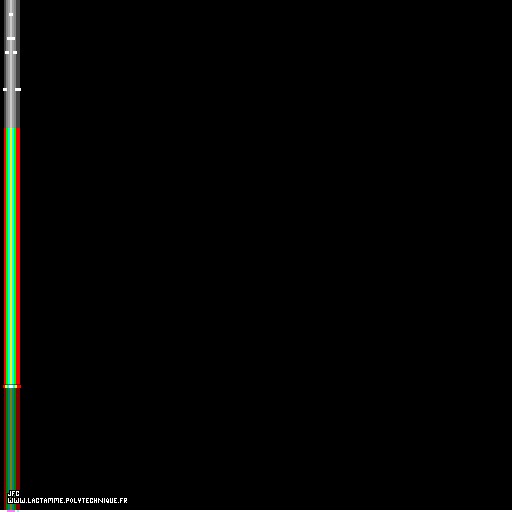Click the wide single white bar on gray strip

point(11,39)
